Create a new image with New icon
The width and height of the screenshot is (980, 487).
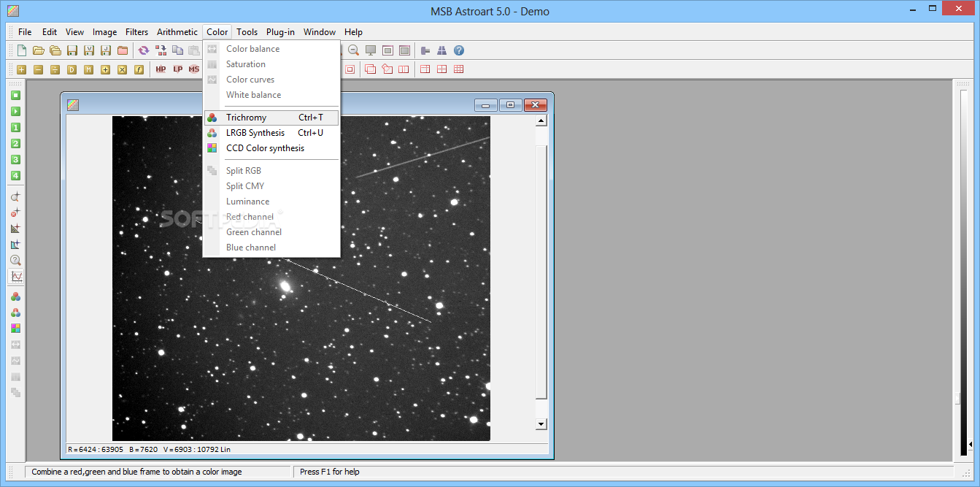point(22,50)
